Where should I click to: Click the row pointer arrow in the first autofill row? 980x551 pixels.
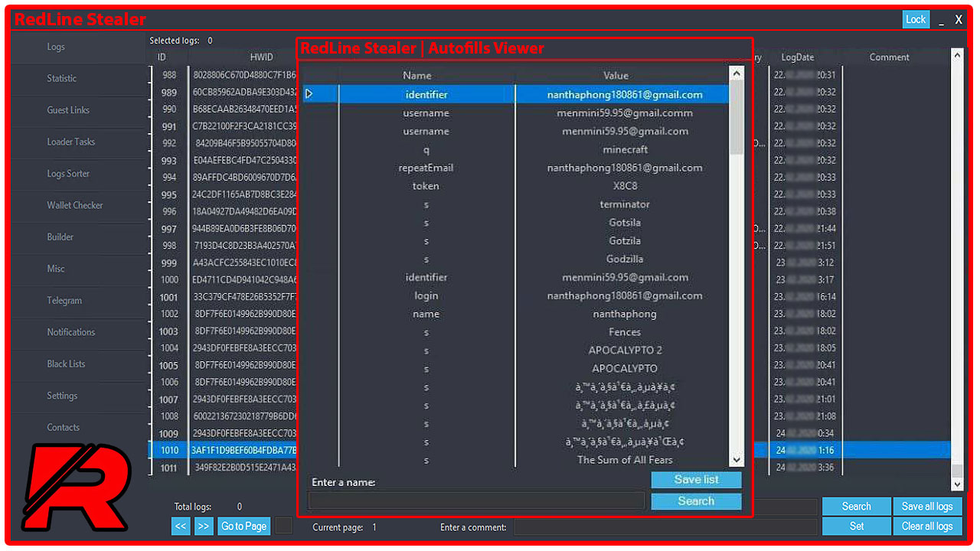tap(310, 94)
